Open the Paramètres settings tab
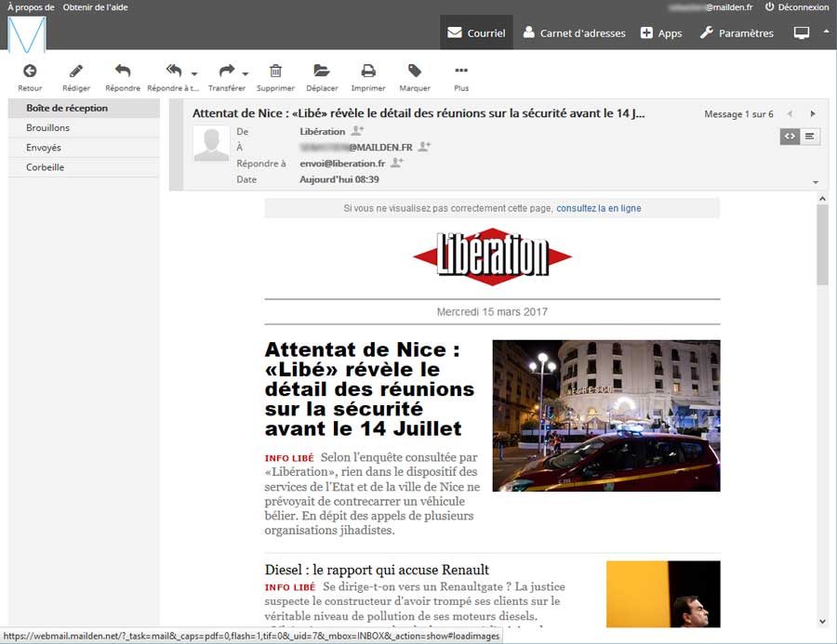This screenshot has height=644, width=837. (x=737, y=33)
